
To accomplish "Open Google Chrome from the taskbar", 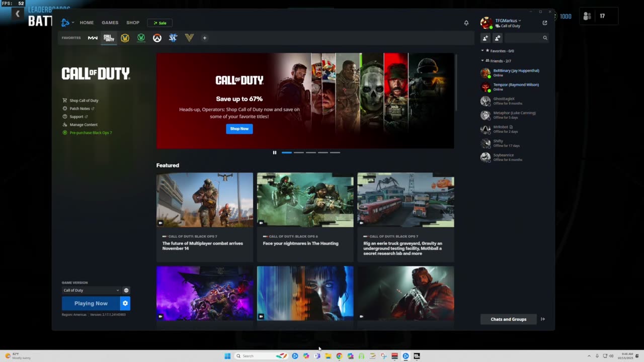I will coord(339,356).
